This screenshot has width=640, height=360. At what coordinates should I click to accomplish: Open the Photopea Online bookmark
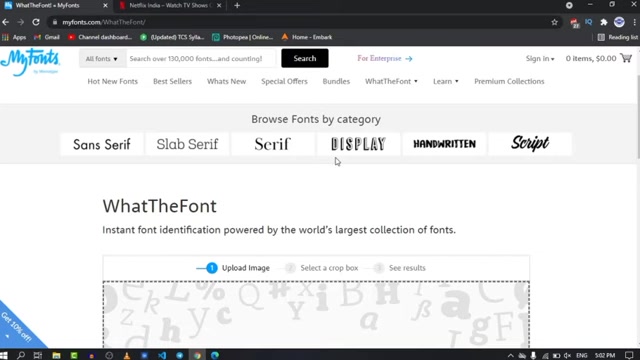tap(242, 37)
